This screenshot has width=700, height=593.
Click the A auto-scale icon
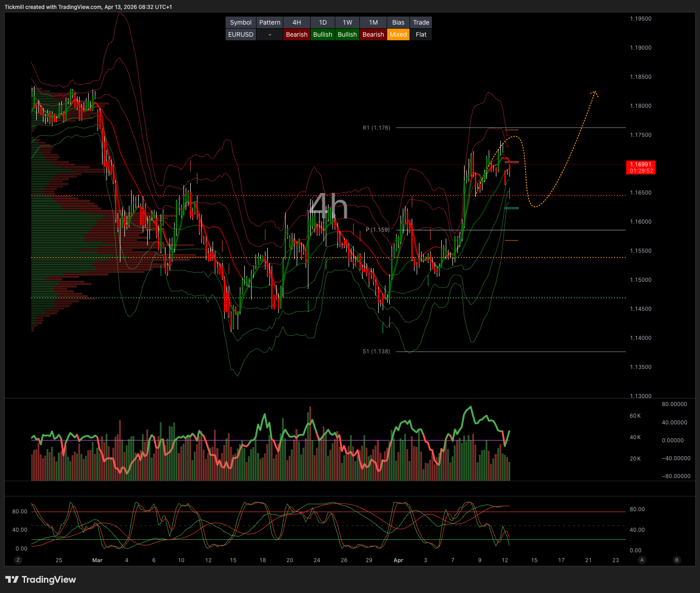pos(642,560)
